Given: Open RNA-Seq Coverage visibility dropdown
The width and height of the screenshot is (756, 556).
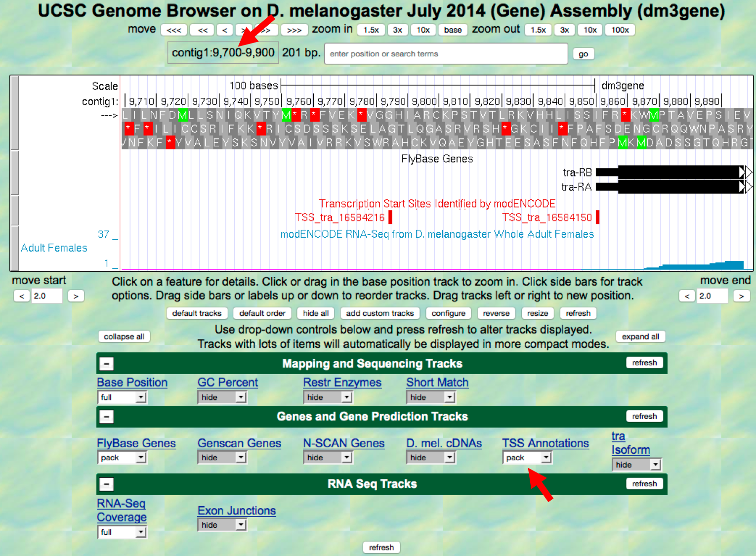Looking at the screenshot, I should (x=122, y=532).
